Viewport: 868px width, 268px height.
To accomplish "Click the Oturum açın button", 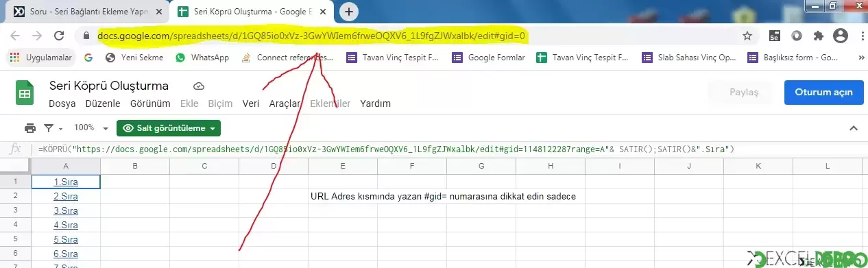I will pos(823,92).
